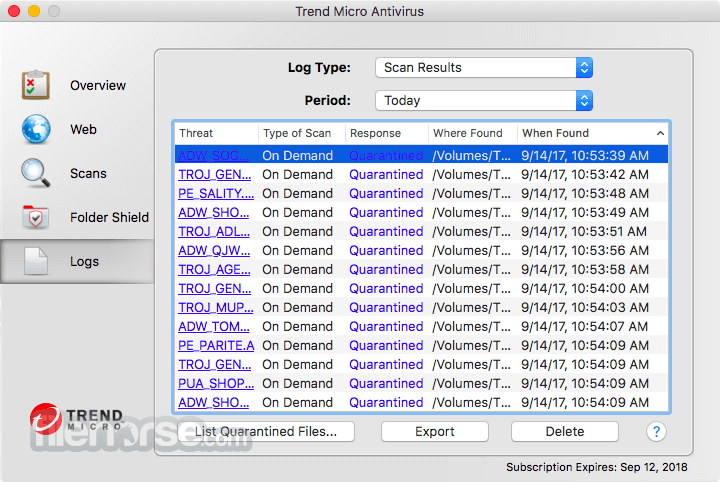The image size is (720, 482).
Task: Sort by the Where Found column
Action: pos(473,133)
